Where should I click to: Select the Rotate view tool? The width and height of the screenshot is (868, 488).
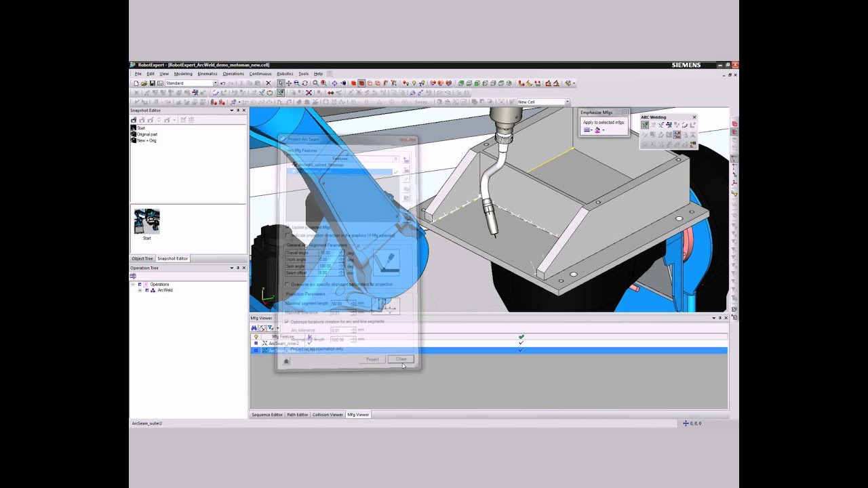(305, 83)
